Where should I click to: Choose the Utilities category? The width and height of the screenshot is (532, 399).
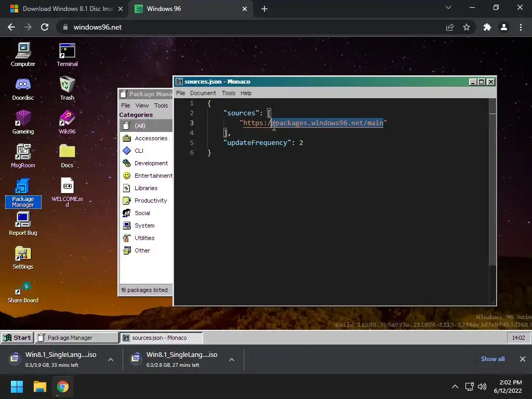[146, 238]
